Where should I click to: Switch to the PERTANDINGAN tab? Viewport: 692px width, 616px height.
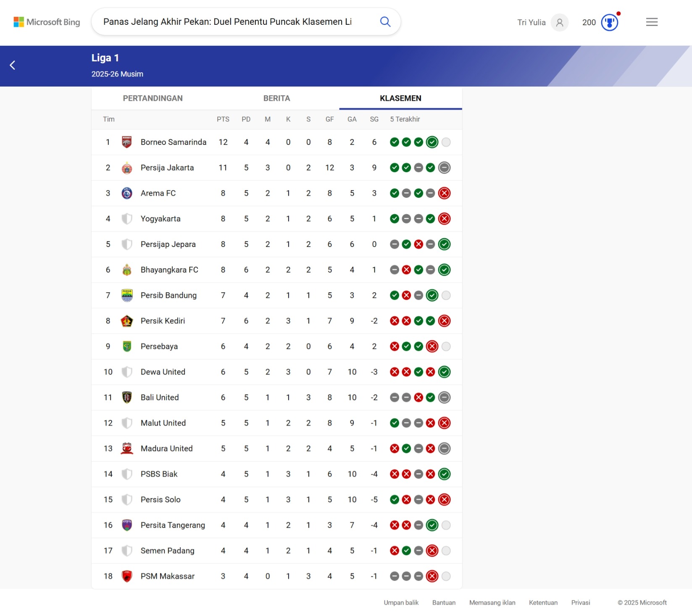(153, 98)
